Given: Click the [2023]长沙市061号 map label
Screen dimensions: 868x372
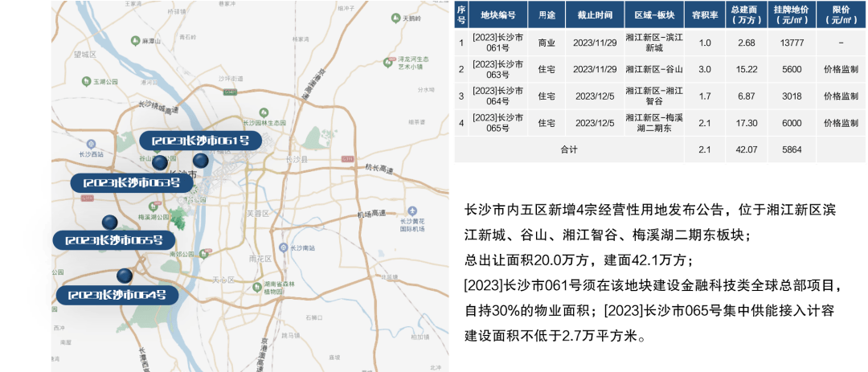Looking at the screenshot, I should [x=200, y=141].
